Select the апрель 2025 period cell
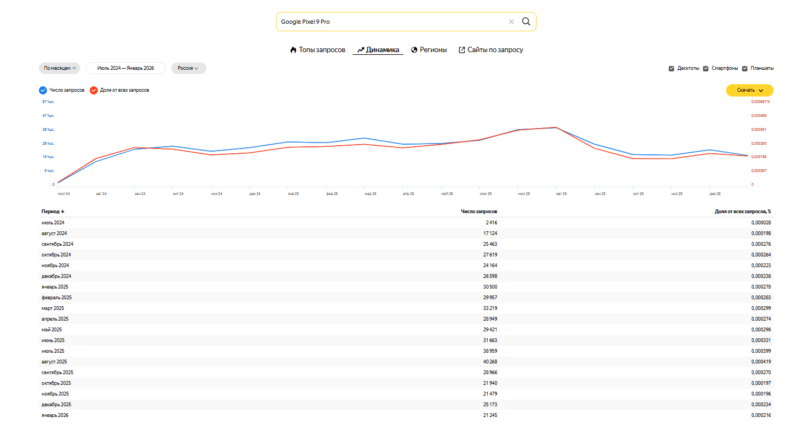The height and width of the screenshot is (437, 800). tap(55, 319)
